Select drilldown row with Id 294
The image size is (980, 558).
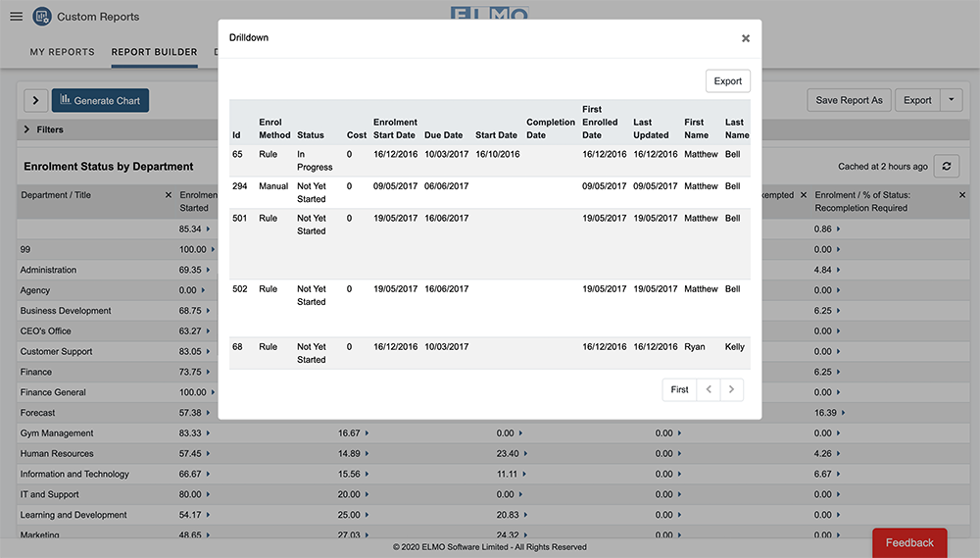click(489, 192)
